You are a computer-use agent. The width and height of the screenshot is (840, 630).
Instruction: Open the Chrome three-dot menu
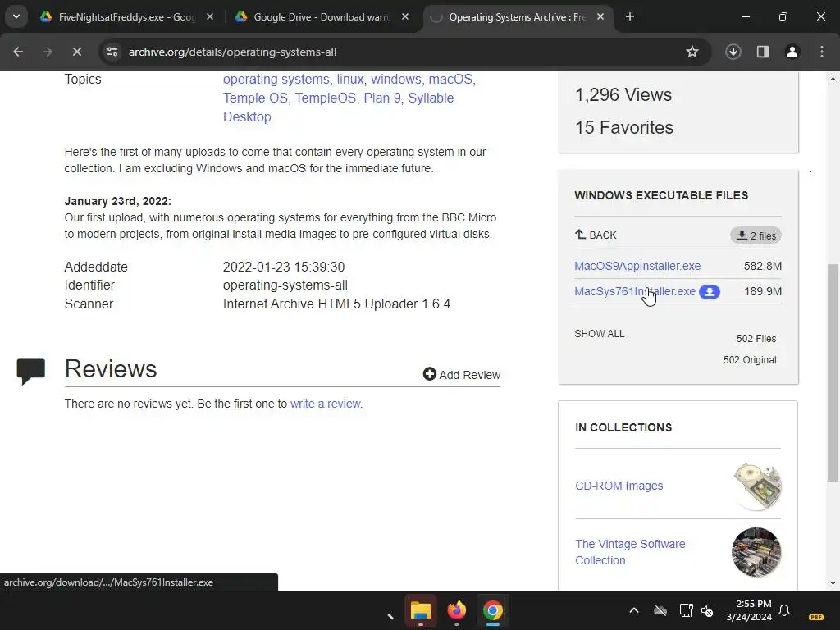[x=822, y=52]
